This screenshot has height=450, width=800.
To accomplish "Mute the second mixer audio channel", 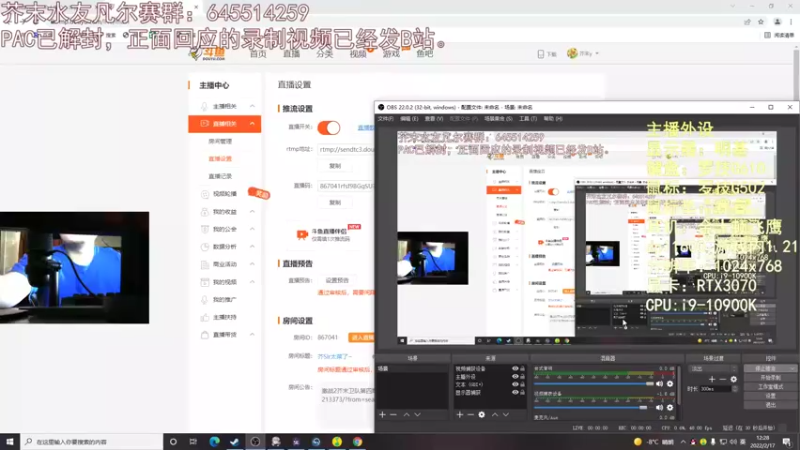I will [x=659, y=408].
